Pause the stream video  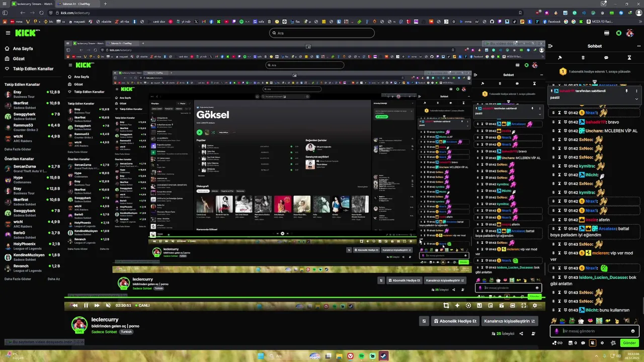86,305
